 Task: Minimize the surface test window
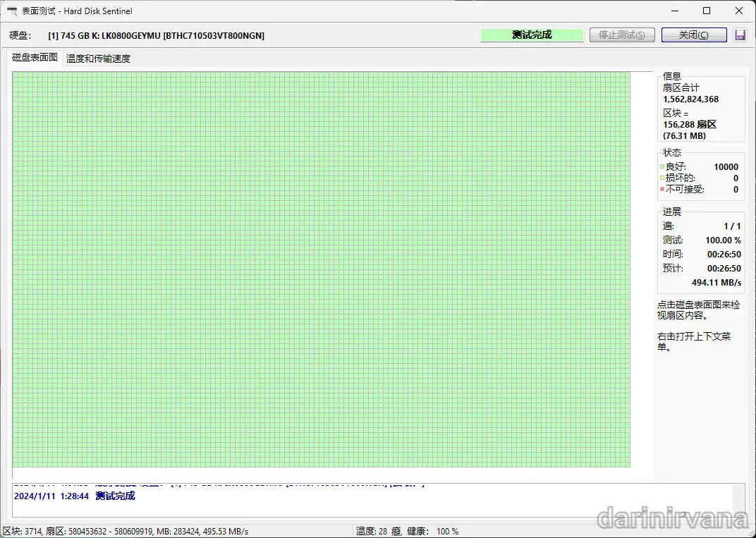[674, 11]
